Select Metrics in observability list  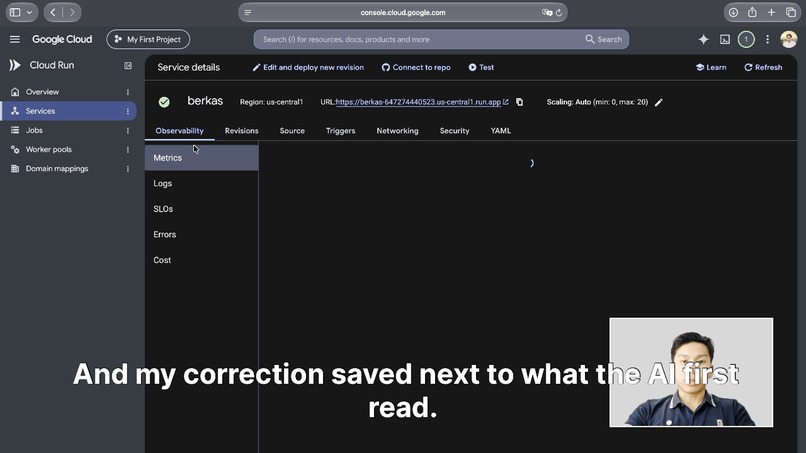[x=202, y=158]
